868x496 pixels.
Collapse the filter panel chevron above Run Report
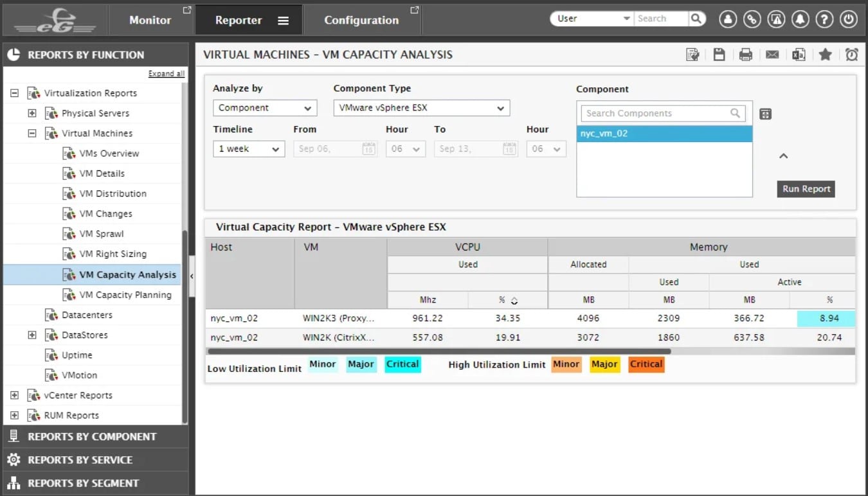(x=783, y=156)
